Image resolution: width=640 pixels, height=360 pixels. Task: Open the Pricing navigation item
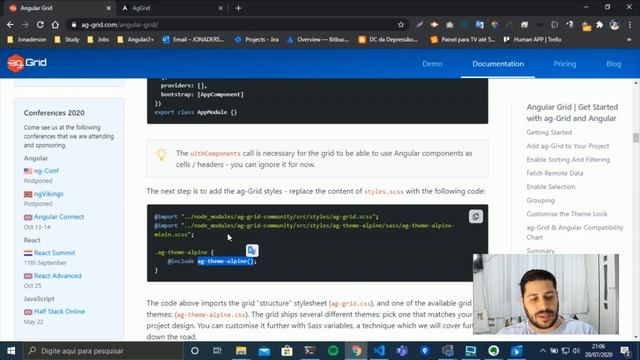click(564, 64)
